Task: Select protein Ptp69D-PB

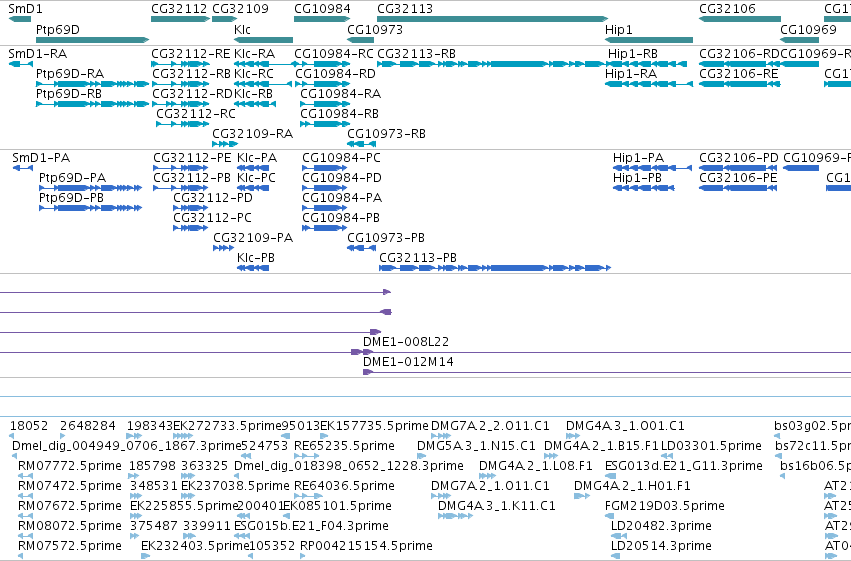Action: point(71,198)
